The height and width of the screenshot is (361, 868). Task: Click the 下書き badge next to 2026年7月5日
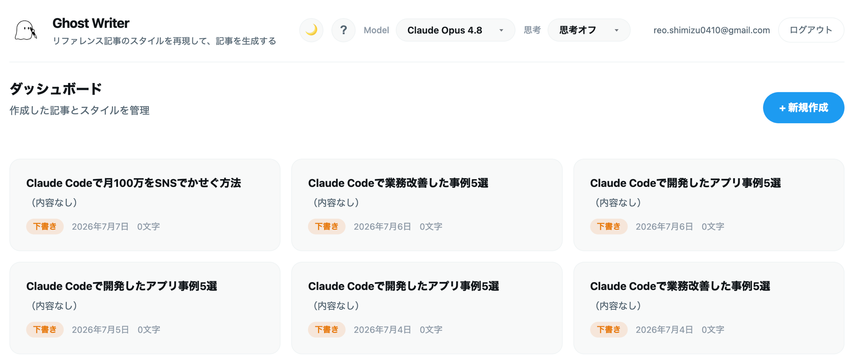click(45, 330)
